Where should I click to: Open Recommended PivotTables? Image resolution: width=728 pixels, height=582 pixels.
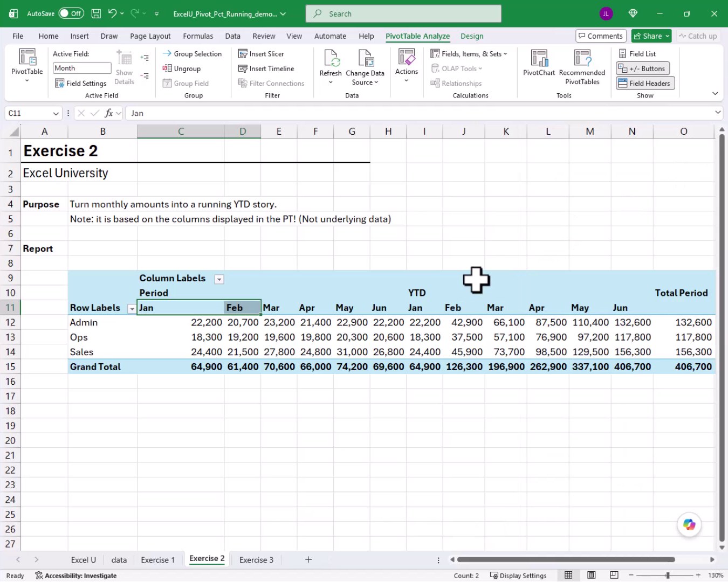pos(582,66)
